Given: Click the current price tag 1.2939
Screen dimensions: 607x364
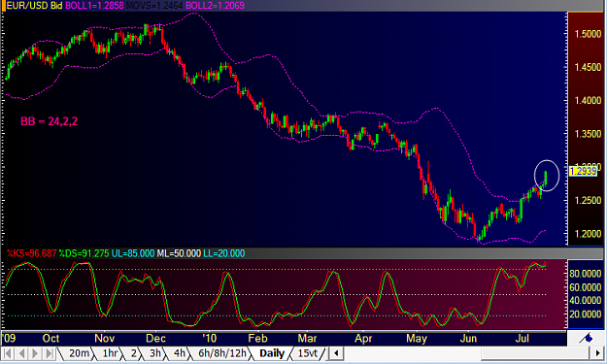Looking at the screenshot, I should 584,171.
